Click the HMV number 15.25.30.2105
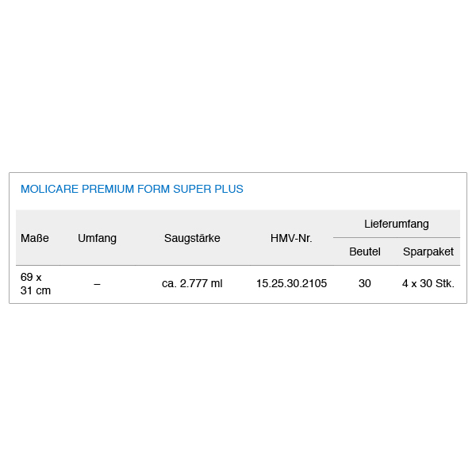This screenshot has width=476, height=476. point(291,283)
